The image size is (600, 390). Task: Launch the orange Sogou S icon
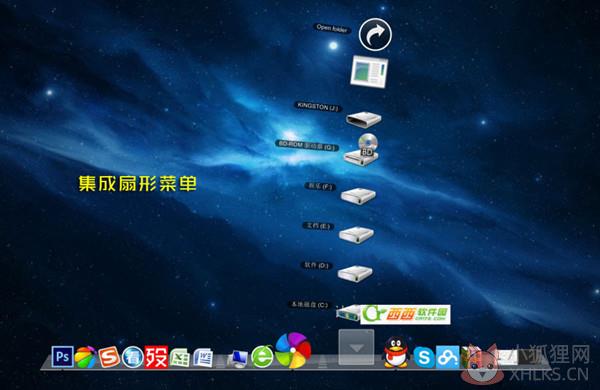pyautogui.click(x=109, y=357)
